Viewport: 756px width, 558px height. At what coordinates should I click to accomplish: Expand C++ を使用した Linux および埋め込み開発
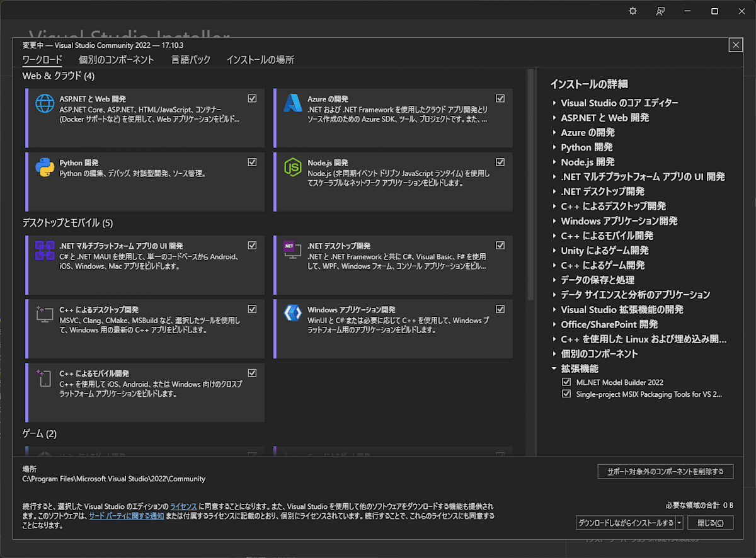(x=554, y=339)
